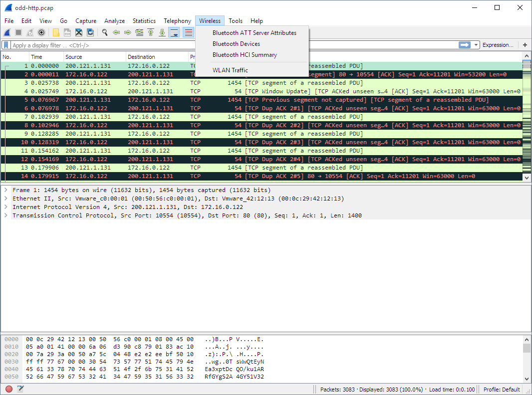The height and width of the screenshot is (395, 532).
Task: Open the Expression builder
Action: 498,44
